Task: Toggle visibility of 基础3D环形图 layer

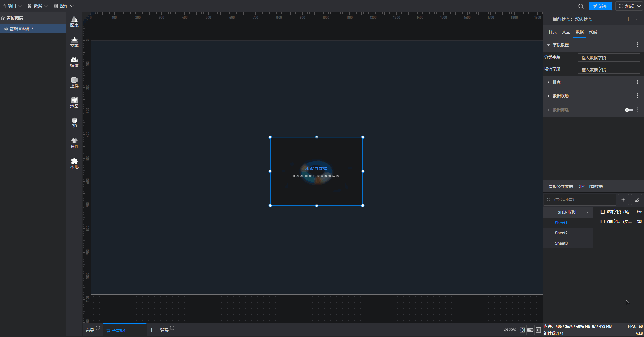Action: [x=6, y=29]
